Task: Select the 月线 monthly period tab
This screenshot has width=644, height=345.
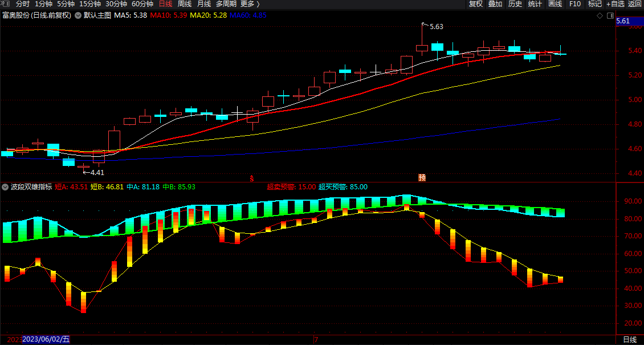Action: [x=203, y=4]
